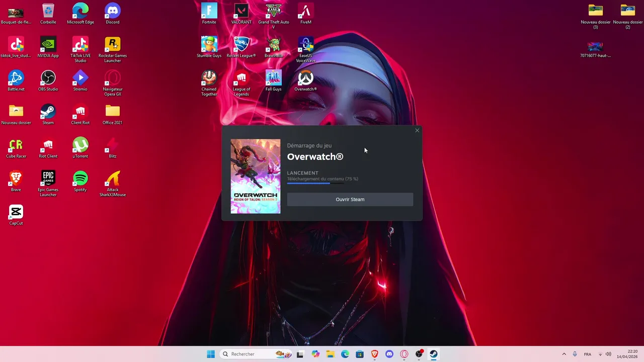Select the µTorrent desktop icon
644x362 pixels.
[x=80, y=148]
